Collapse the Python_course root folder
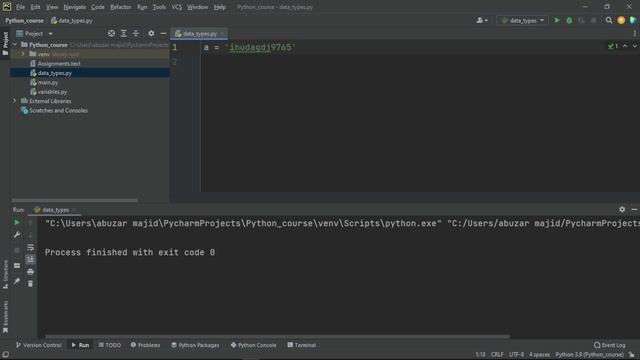This screenshot has height=360, width=640. (x=15, y=44)
